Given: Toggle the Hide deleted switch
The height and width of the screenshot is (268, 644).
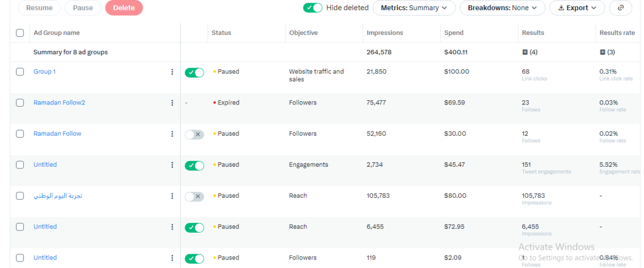Looking at the screenshot, I should [313, 8].
